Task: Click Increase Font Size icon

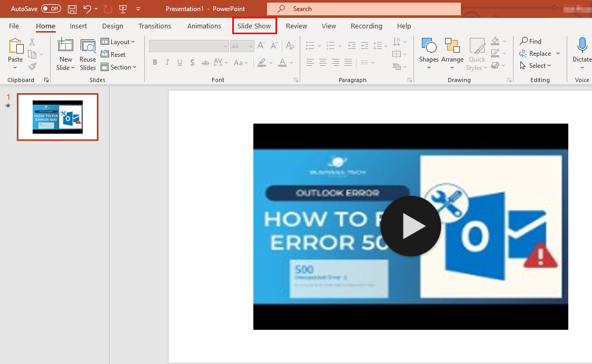Action: pyautogui.click(x=261, y=46)
